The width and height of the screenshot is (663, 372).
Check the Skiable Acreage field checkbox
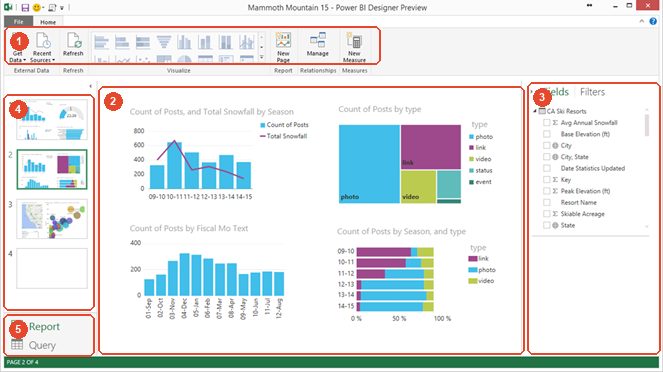click(x=547, y=214)
